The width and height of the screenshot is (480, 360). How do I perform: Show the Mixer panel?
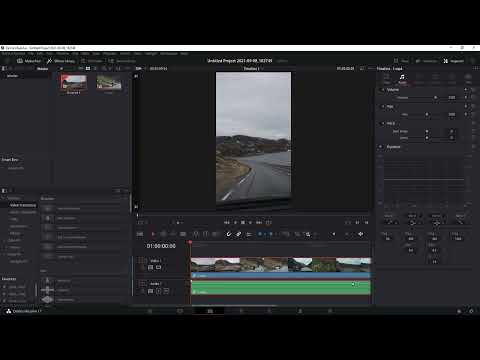[x=401, y=61]
